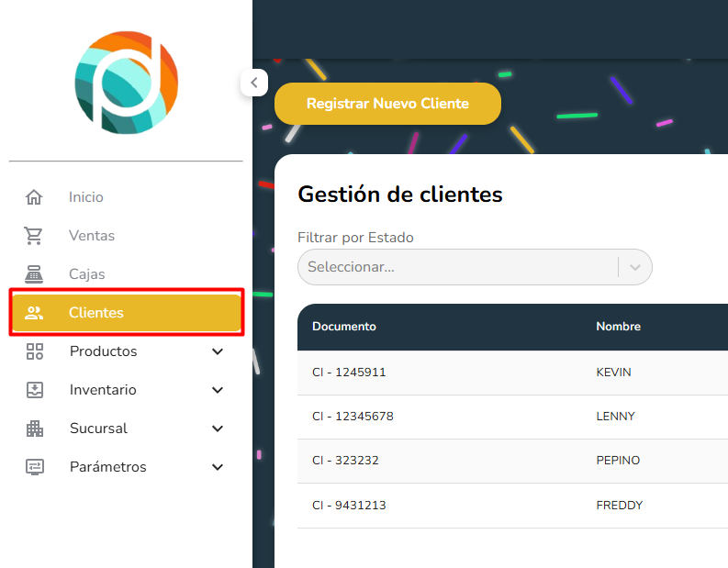Image resolution: width=728 pixels, height=568 pixels.
Task: Open Ventas in the sidebar menu
Action: [x=92, y=236]
